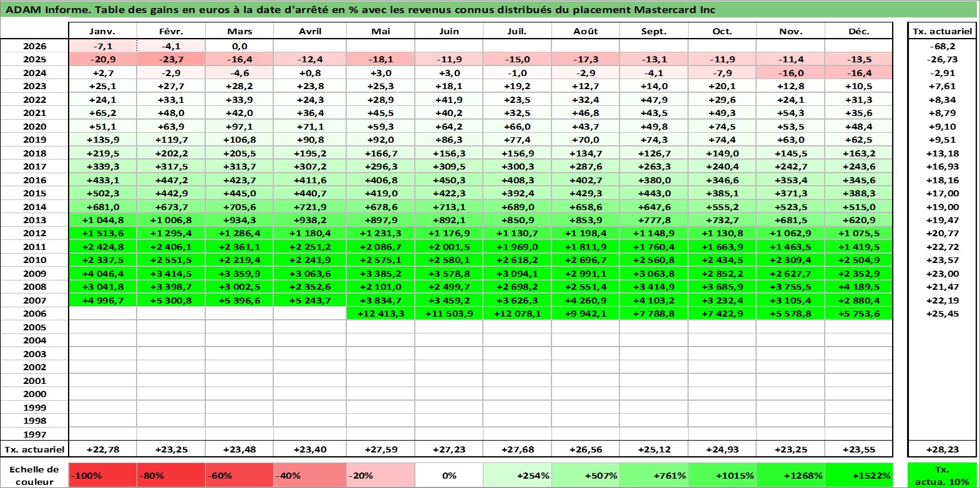Click the -20% color scale swatch

click(x=381, y=476)
